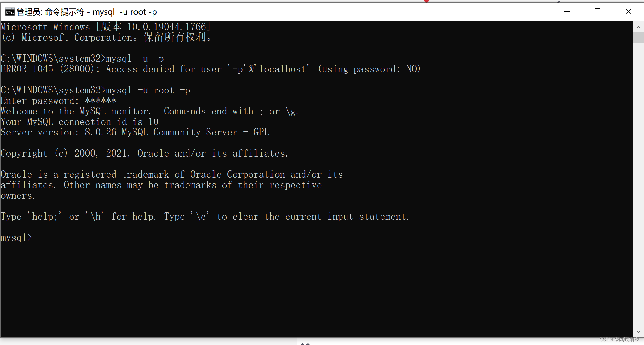Click the close button in title bar

[628, 11]
